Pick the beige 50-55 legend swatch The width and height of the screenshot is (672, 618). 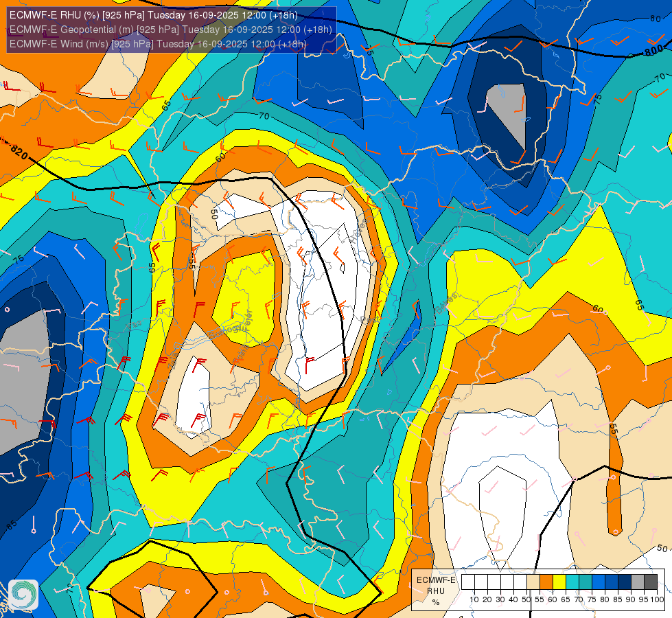pyautogui.click(x=533, y=582)
